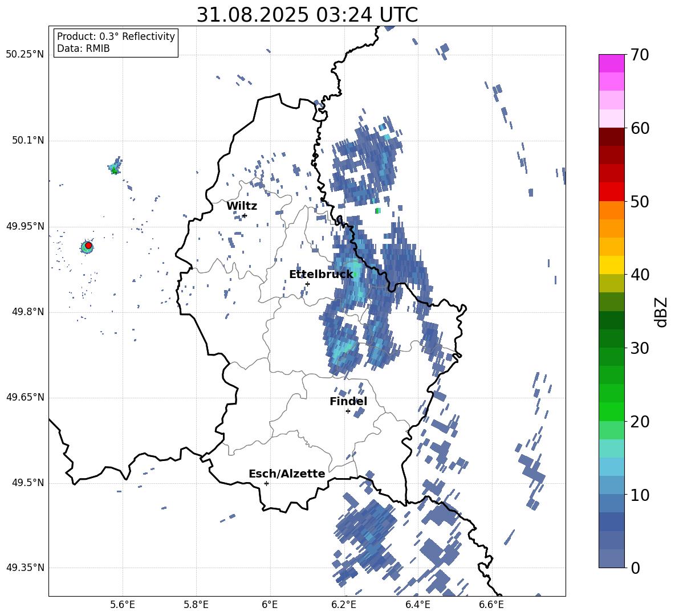Click the colorbar tick label 70
This screenshot has width=675, height=616.
[639, 55]
